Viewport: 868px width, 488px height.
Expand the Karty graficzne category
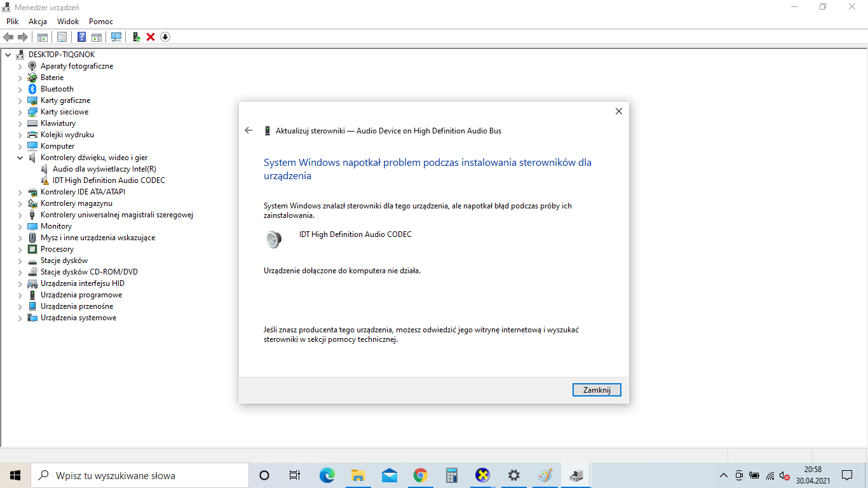(x=20, y=100)
